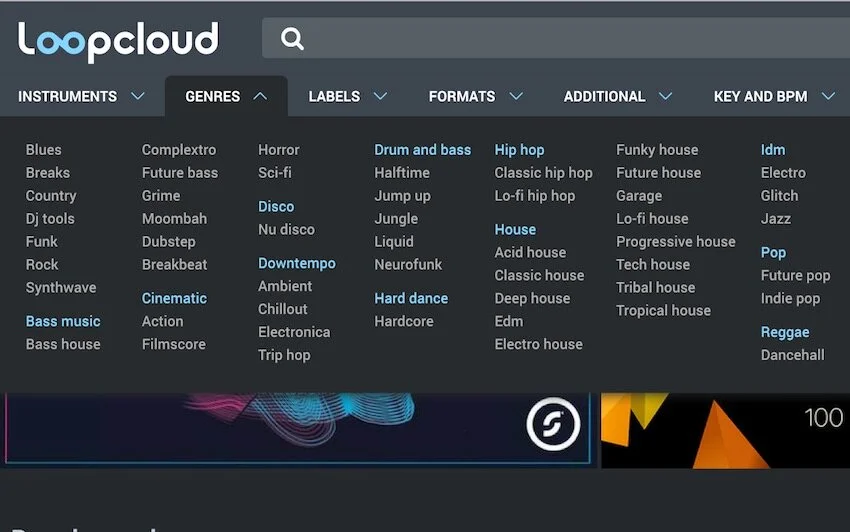The height and width of the screenshot is (532, 850).
Task: Click the search magnifier icon
Action: (292, 39)
